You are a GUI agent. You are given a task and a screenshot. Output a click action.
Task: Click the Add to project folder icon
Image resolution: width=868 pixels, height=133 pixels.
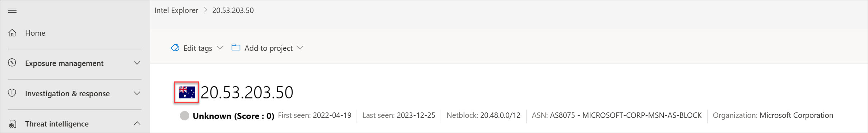coord(236,47)
